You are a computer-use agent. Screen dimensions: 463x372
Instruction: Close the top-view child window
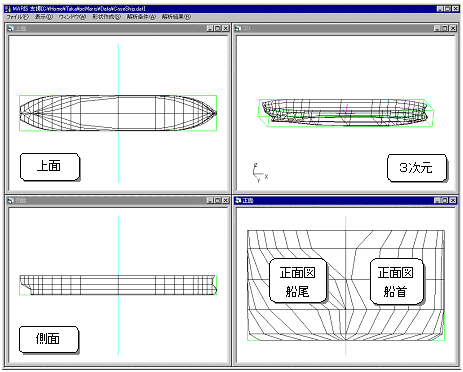click(226, 29)
